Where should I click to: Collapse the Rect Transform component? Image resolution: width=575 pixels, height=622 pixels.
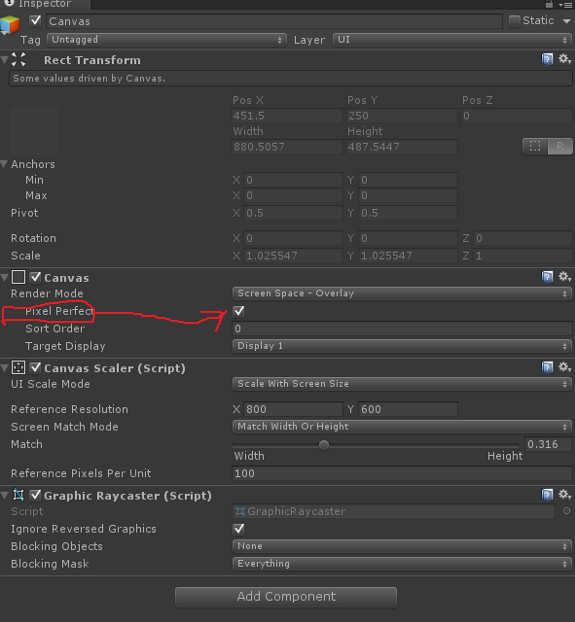(x=5, y=60)
